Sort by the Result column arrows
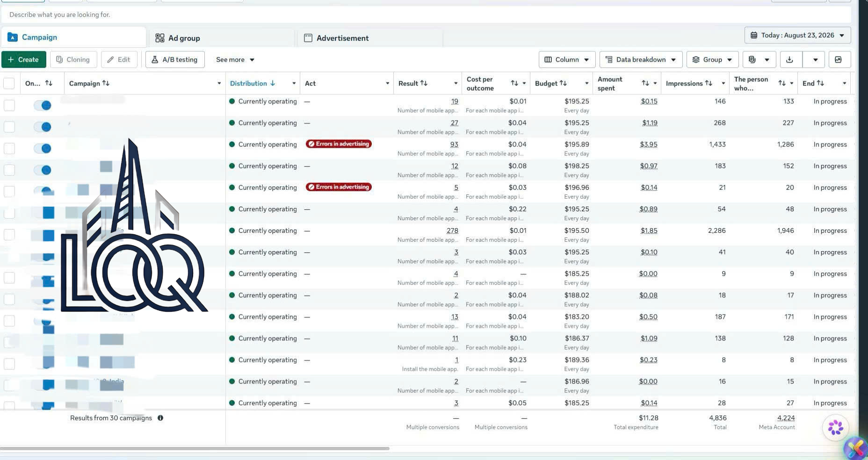The height and width of the screenshot is (460, 868). click(424, 83)
